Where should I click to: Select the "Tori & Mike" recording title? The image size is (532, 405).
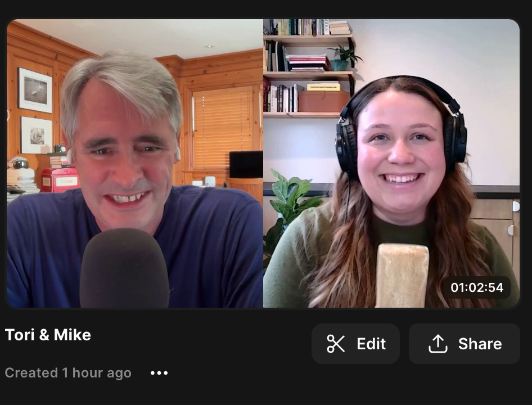tap(48, 335)
